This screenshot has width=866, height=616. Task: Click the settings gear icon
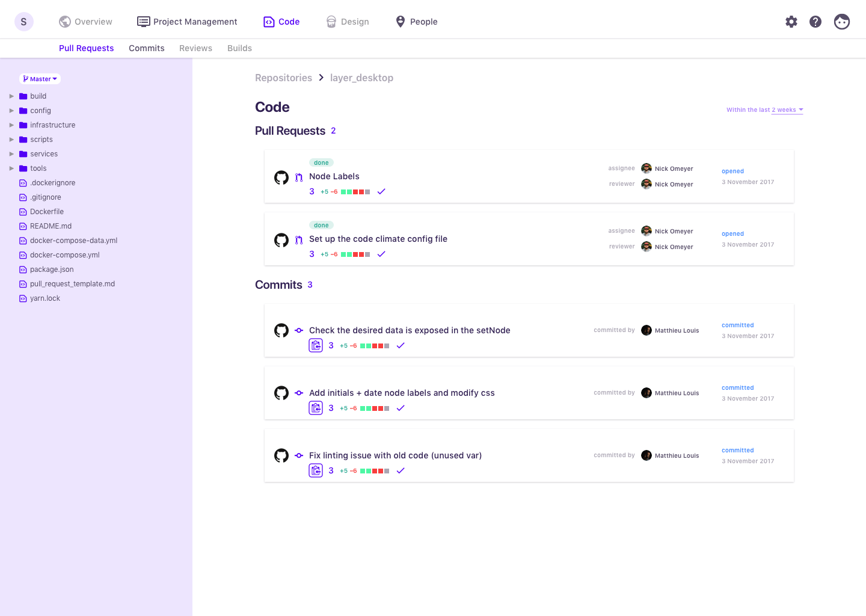pos(791,22)
